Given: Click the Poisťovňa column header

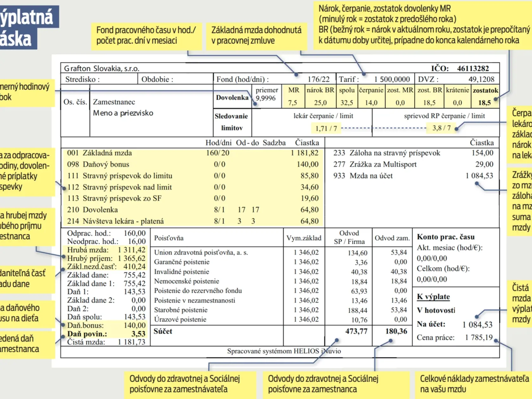Looking at the screenshot, I should click(x=169, y=238).
